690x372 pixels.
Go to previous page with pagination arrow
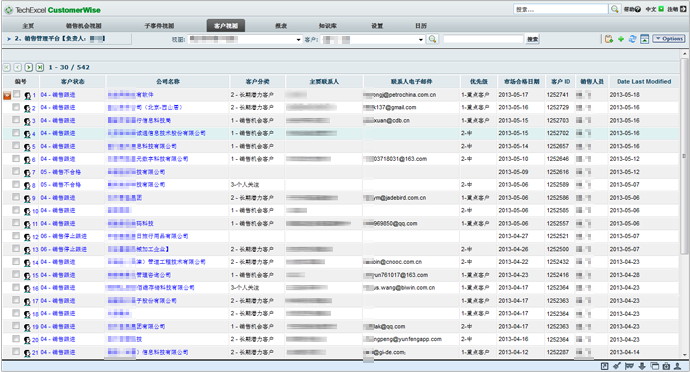tap(18, 67)
